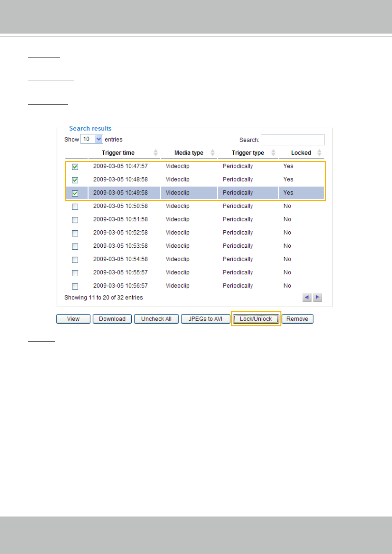Click Yes locked value in 10:49:58 row

tap(288, 193)
